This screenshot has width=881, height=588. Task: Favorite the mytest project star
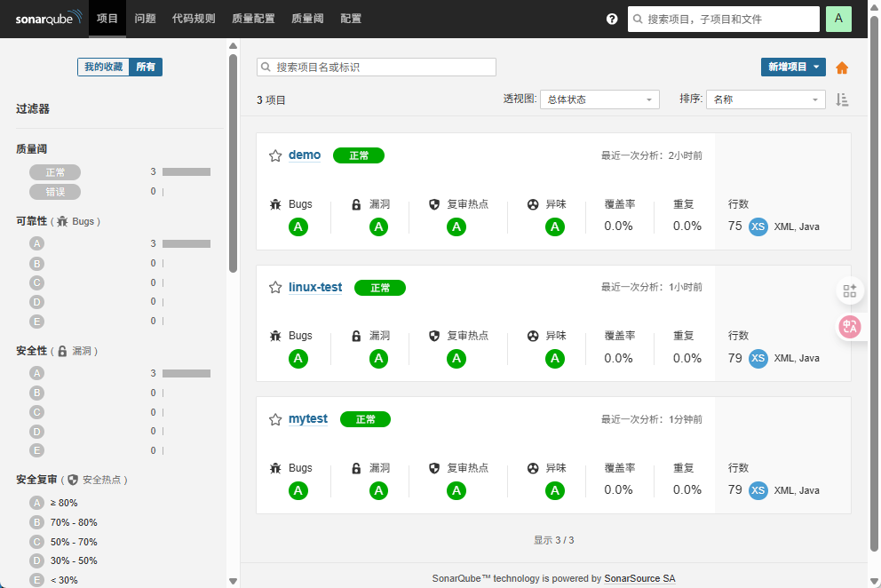(x=274, y=419)
